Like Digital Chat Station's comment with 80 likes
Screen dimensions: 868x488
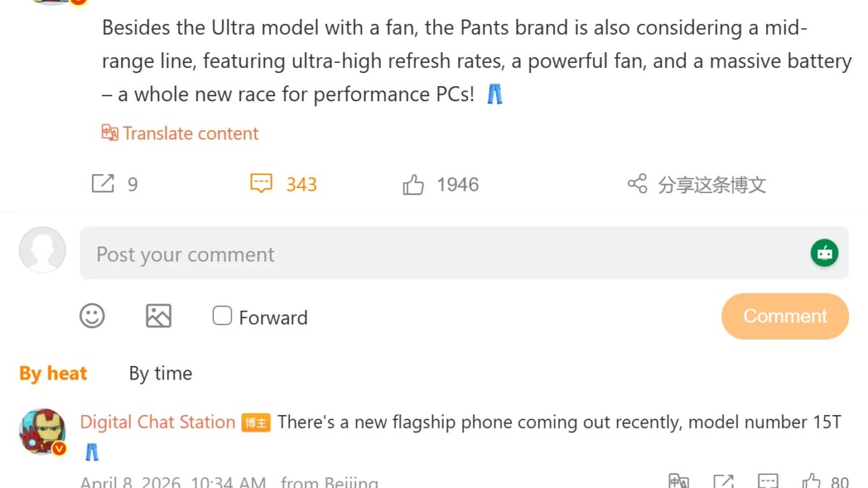point(812,481)
